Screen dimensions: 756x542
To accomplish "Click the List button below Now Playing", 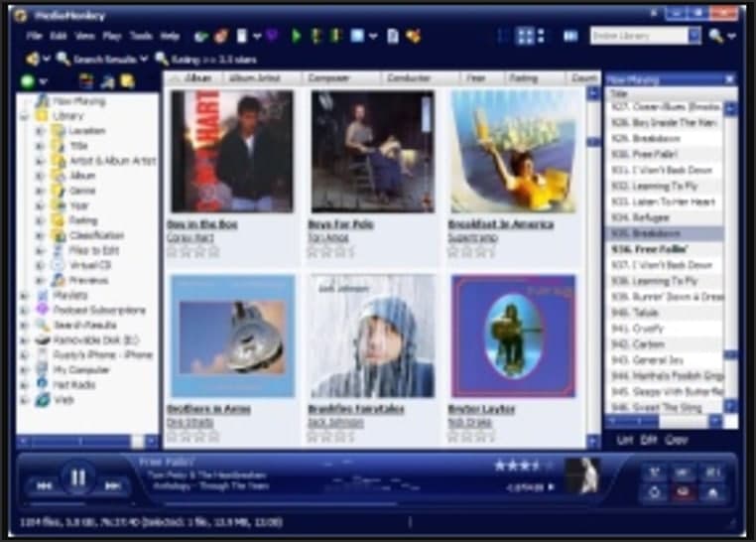I will pyautogui.click(x=624, y=440).
